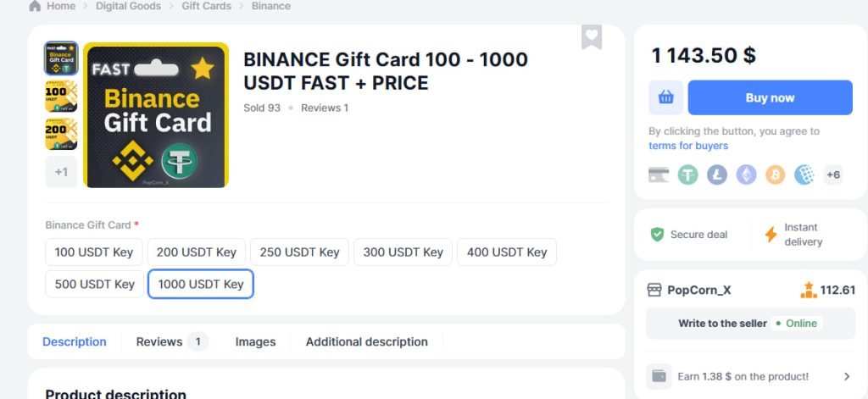The width and height of the screenshot is (868, 399).
Task: Show the +6 more payment methods
Action: tap(833, 175)
